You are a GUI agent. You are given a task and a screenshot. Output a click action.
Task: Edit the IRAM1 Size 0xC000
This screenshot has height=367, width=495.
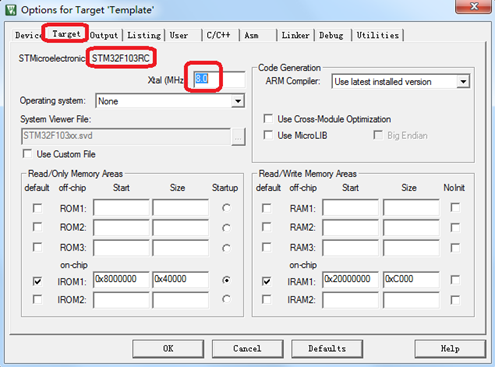coord(411,279)
